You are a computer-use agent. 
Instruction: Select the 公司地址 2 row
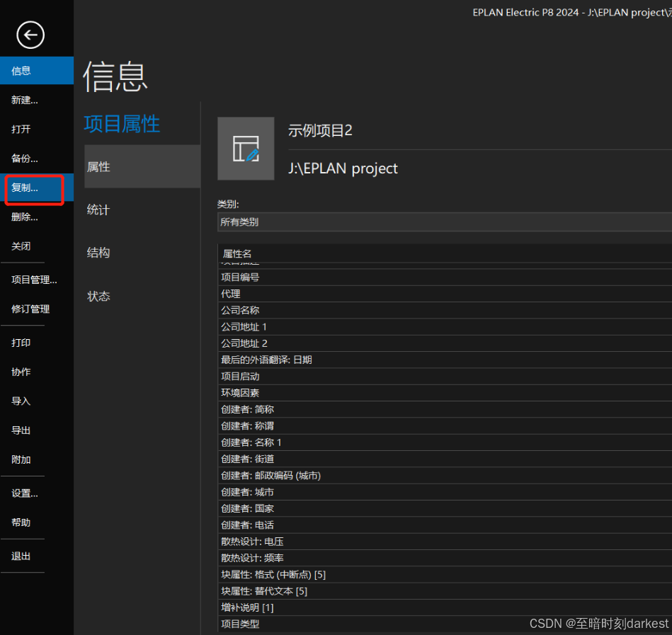pos(445,343)
